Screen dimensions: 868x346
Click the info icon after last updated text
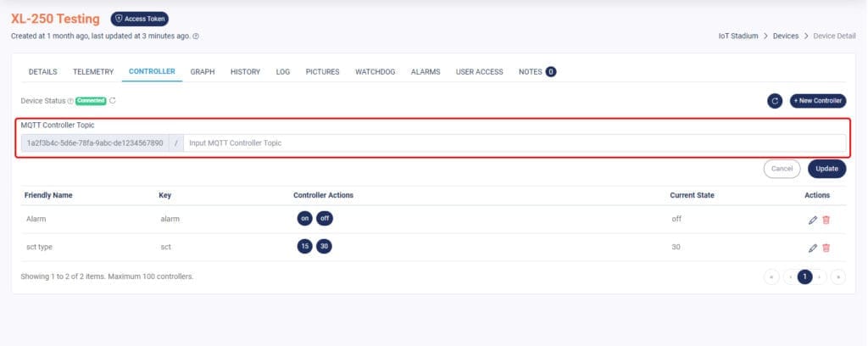[197, 36]
